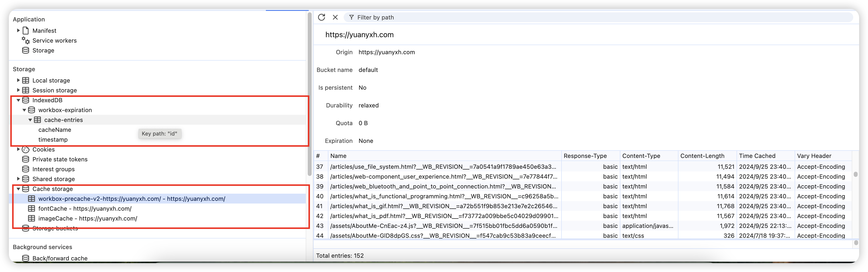868x272 pixels.
Task: Click the delete selected X icon
Action: click(x=335, y=17)
